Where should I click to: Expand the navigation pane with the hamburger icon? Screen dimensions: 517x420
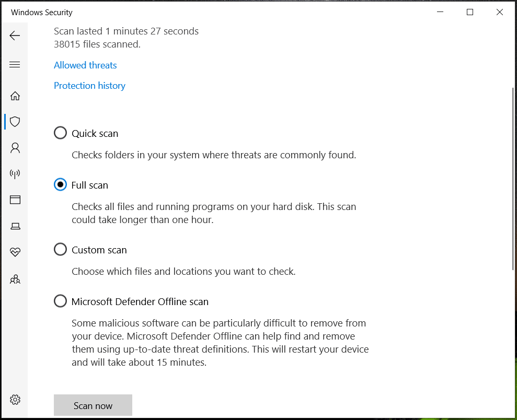(15, 64)
